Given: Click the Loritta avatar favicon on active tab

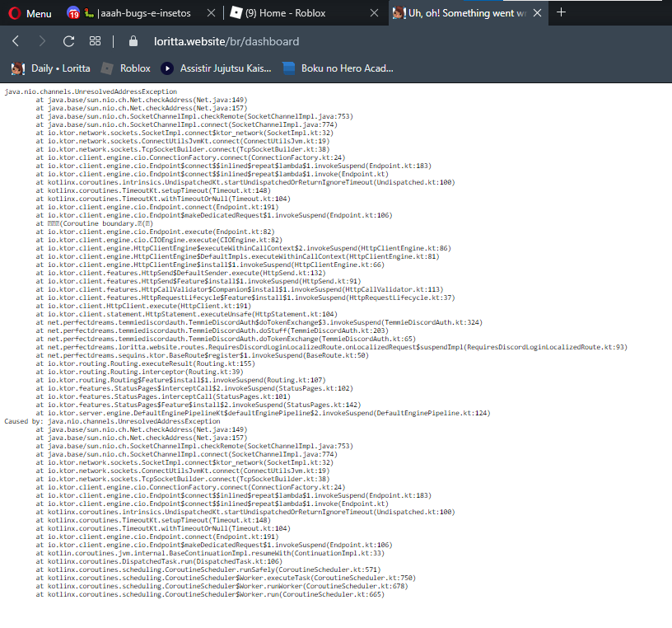Looking at the screenshot, I should (x=399, y=12).
